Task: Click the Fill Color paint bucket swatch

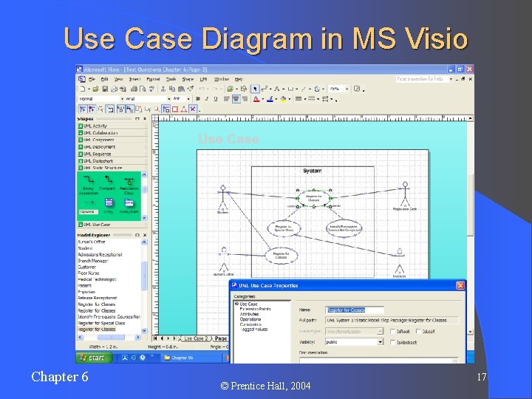Action: tap(283, 99)
